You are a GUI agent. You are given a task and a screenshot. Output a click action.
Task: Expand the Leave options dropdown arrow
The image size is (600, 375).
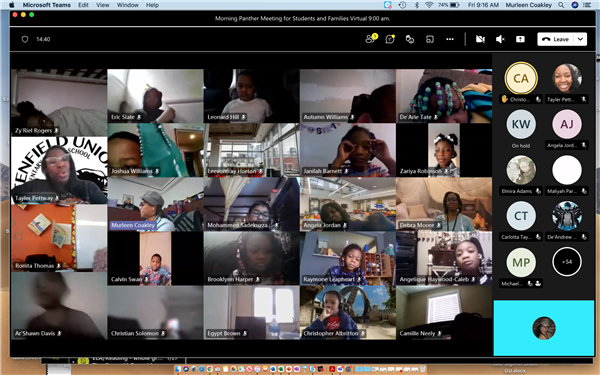[580, 39]
